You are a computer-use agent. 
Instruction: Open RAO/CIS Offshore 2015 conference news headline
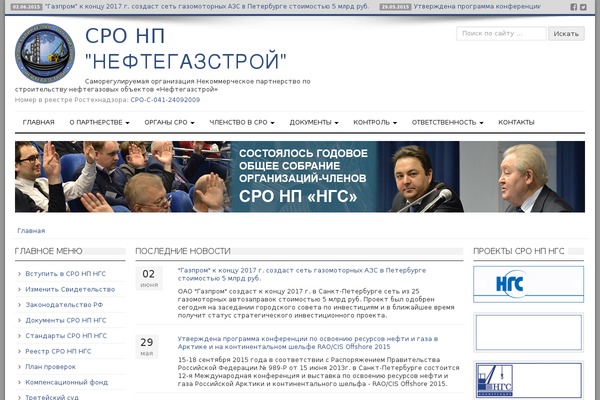pyautogui.click(x=308, y=343)
